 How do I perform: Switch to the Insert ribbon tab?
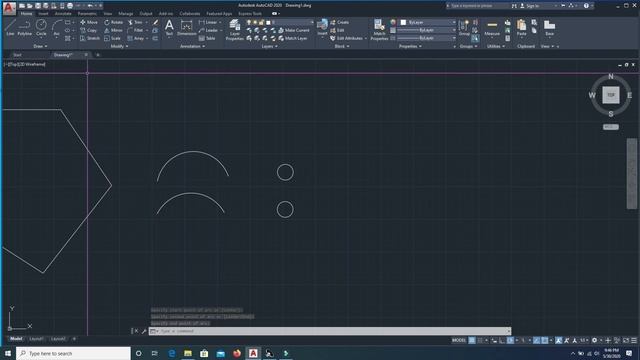pos(43,13)
